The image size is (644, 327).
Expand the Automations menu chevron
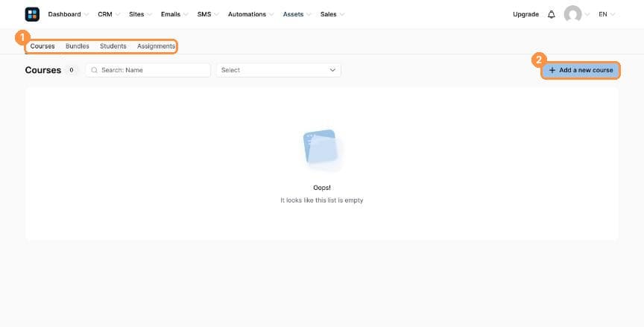(x=271, y=14)
